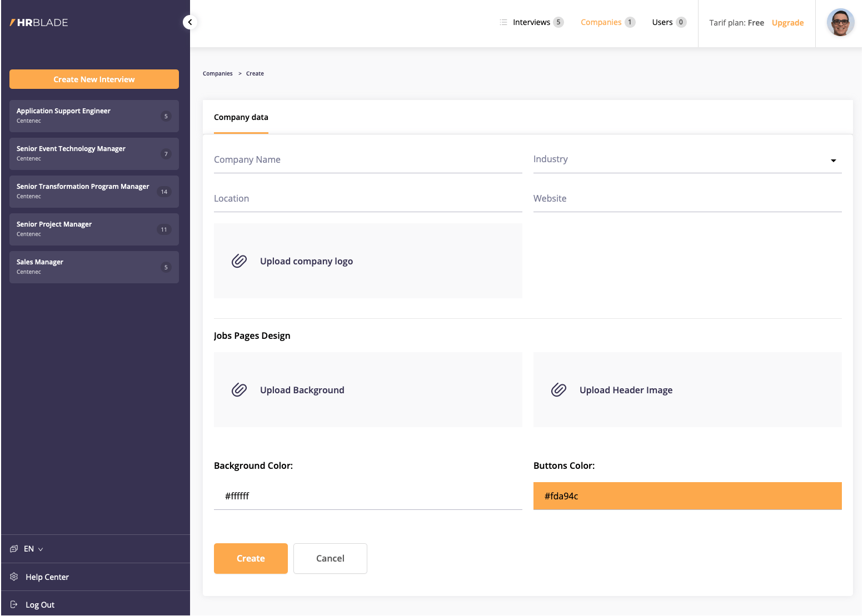Expand the EN language selector

click(x=33, y=549)
